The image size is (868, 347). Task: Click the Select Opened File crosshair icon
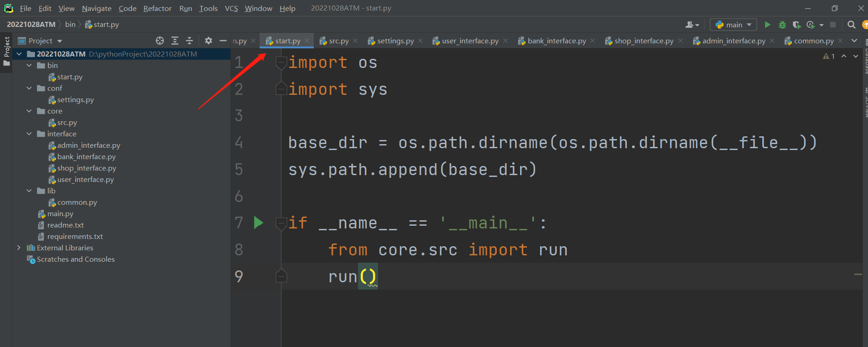point(160,41)
